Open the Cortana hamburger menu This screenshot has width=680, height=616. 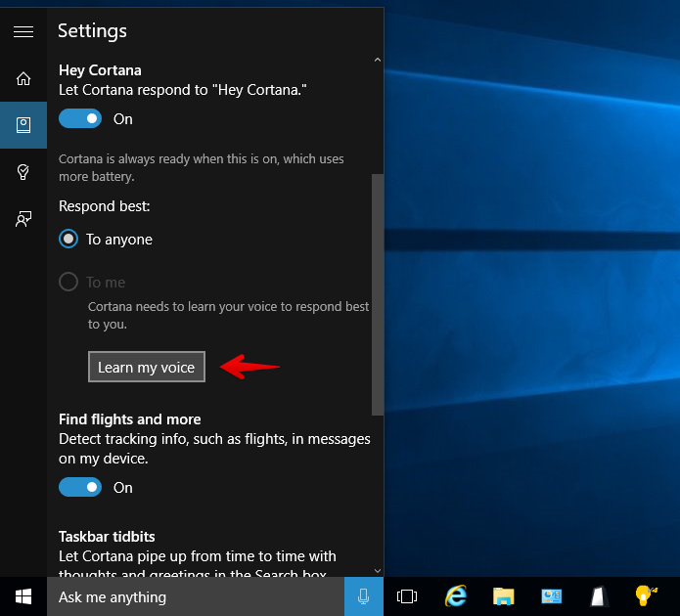[x=23, y=31]
